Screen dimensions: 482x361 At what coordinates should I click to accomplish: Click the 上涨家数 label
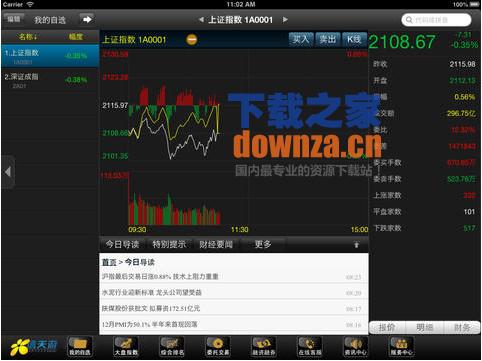[387, 195]
